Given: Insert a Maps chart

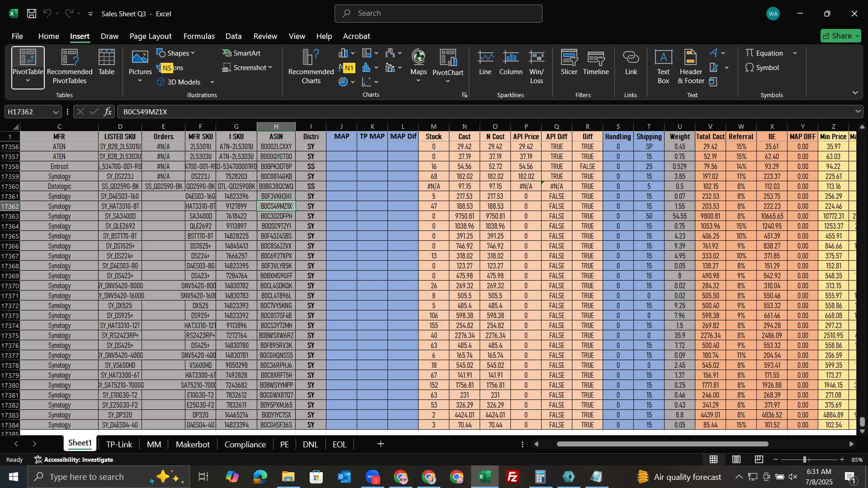Looking at the screenshot, I should 418,66.
